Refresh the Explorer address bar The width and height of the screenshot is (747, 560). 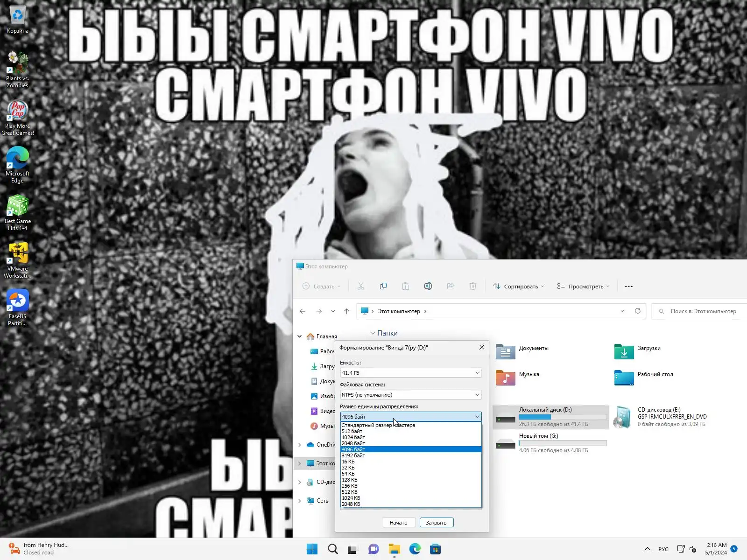pyautogui.click(x=638, y=311)
